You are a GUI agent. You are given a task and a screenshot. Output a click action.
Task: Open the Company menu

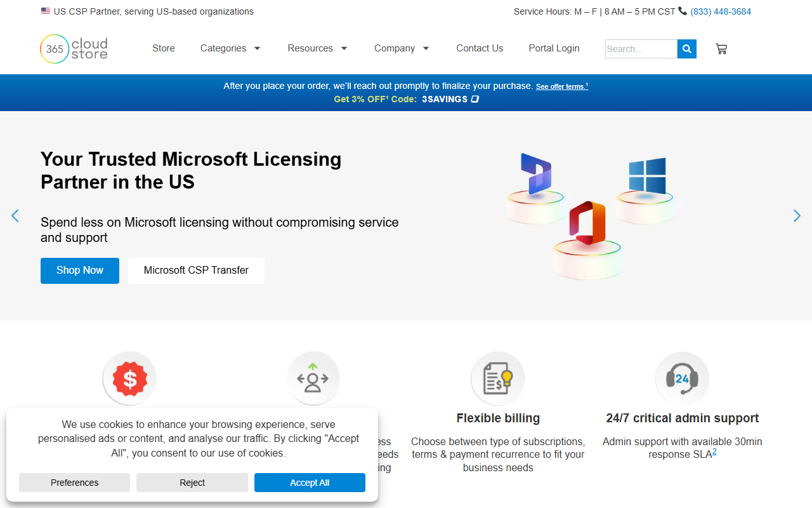[395, 48]
